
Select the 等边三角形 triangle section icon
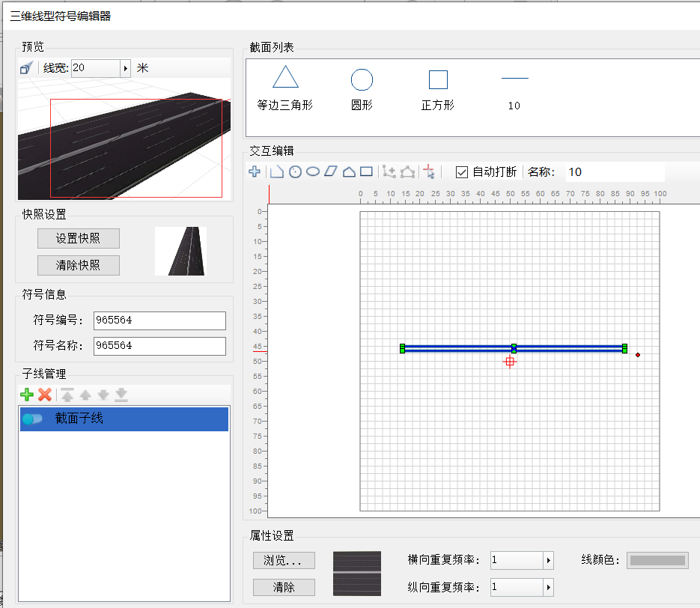(285, 77)
